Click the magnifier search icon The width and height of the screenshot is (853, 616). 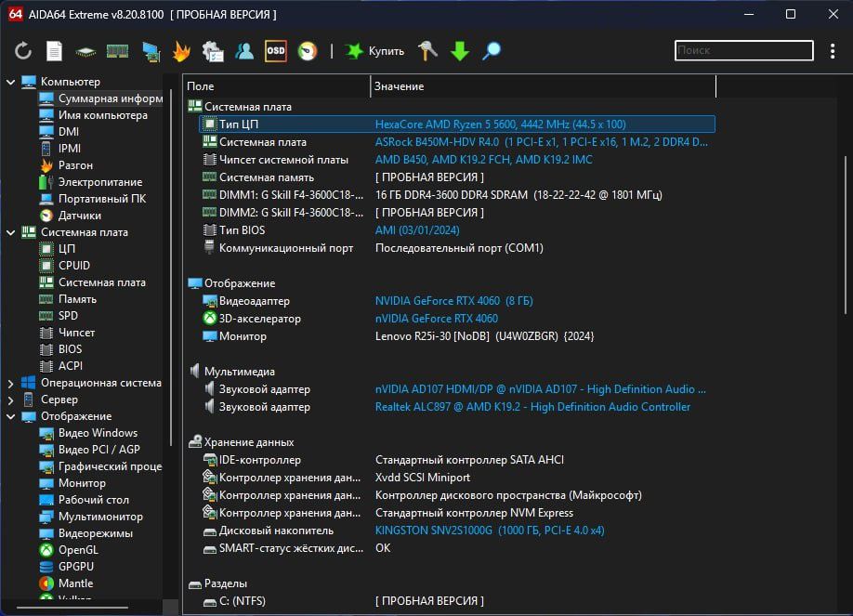[492, 51]
